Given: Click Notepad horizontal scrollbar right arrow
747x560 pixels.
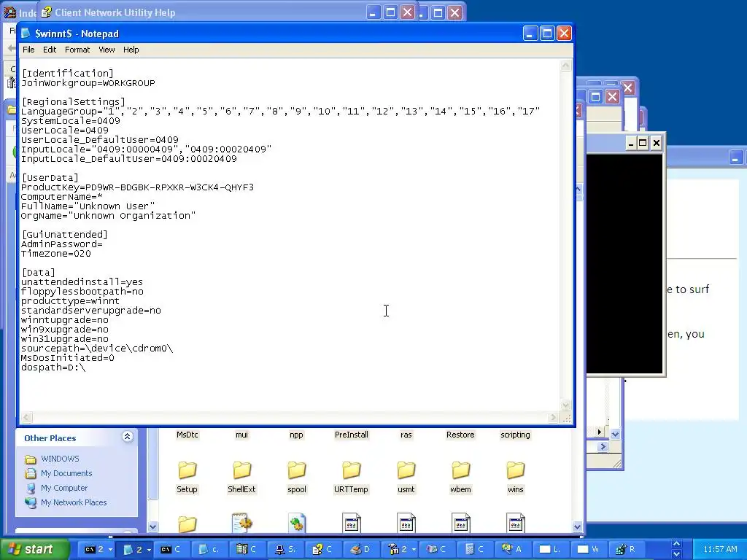Looking at the screenshot, I should click(x=553, y=418).
